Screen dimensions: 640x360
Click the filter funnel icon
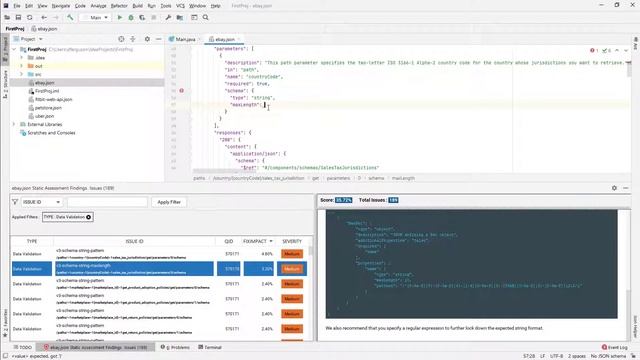pyautogui.click(x=15, y=202)
